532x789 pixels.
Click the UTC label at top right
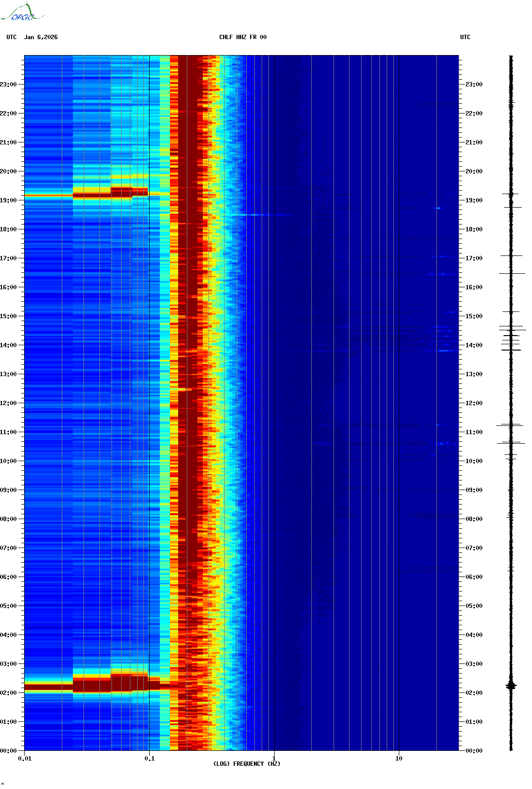465,37
